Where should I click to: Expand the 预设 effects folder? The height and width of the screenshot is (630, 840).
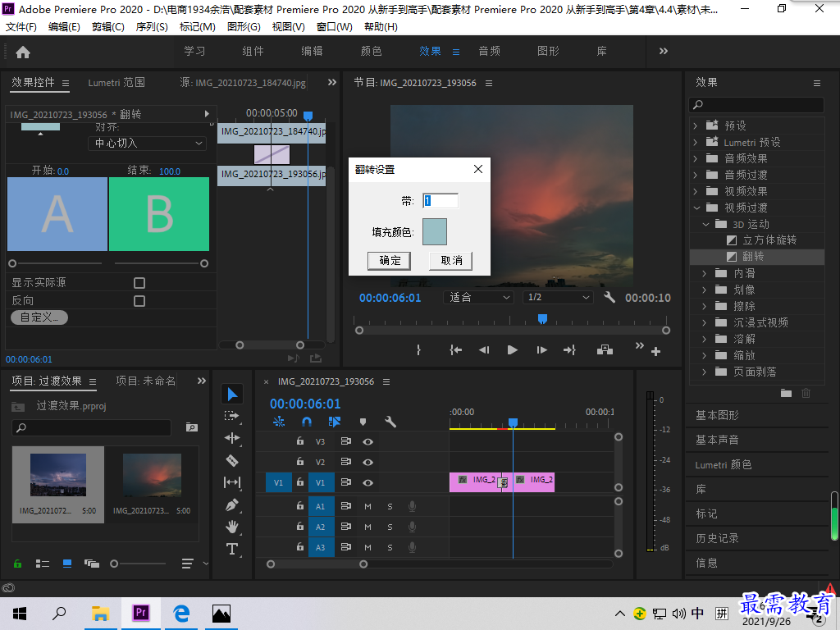click(696, 126)
